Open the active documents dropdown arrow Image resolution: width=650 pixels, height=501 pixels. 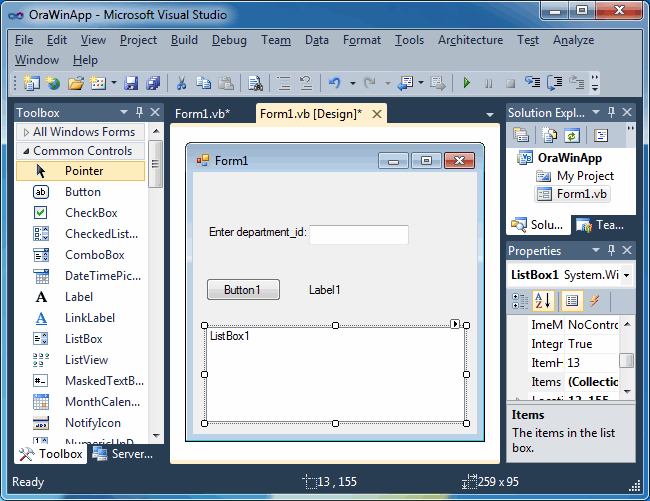(490, 115)
